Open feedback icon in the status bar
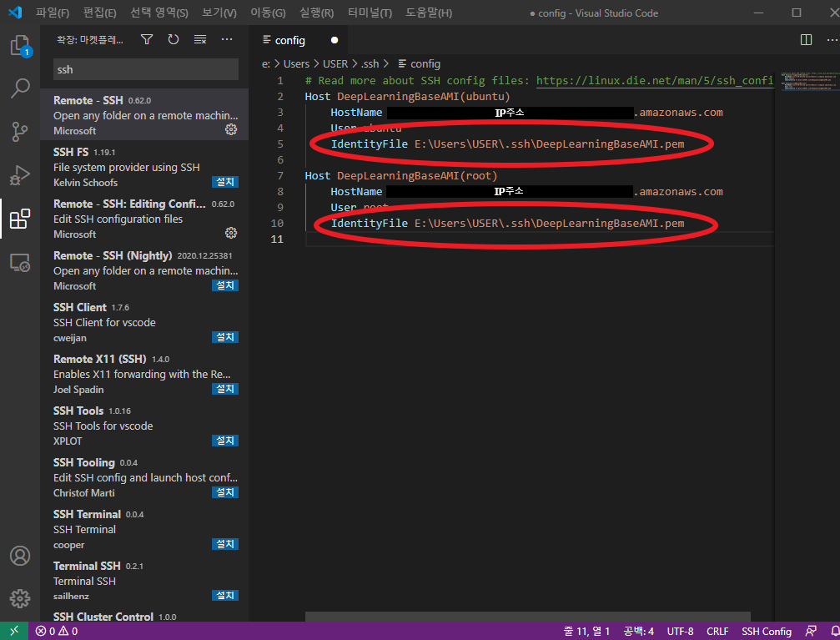Screen dimensions: 840x640 (x=811, y=631)
